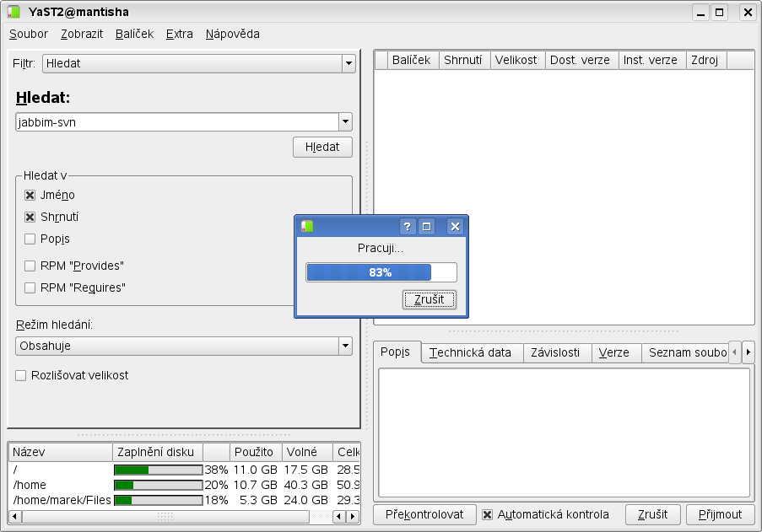Switch to the Technická data tab
The image size is (762, 532).
click(470, 353)
